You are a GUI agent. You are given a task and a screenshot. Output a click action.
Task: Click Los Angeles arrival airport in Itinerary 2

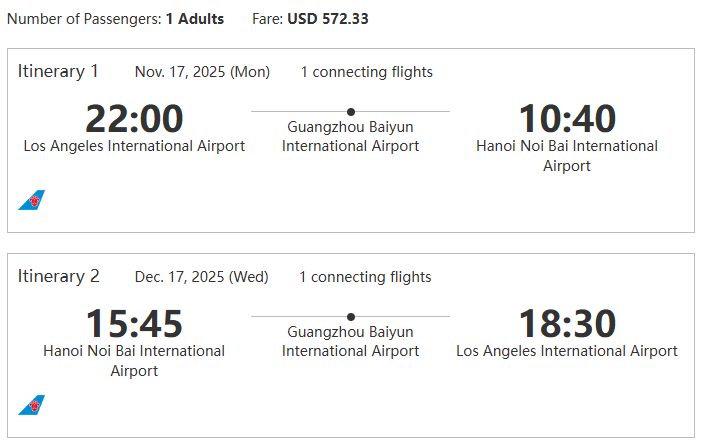pyautogui.click(x=567, y=351)
